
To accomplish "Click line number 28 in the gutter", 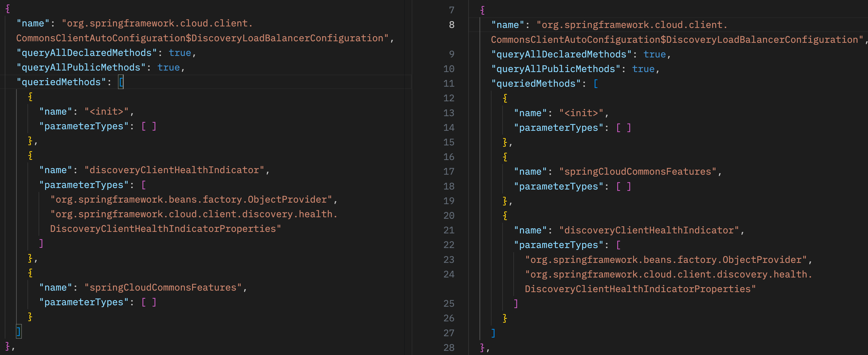I will point(449,348).
